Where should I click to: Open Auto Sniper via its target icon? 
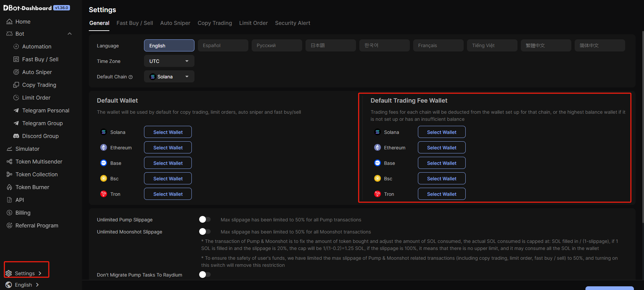[16, 72]
